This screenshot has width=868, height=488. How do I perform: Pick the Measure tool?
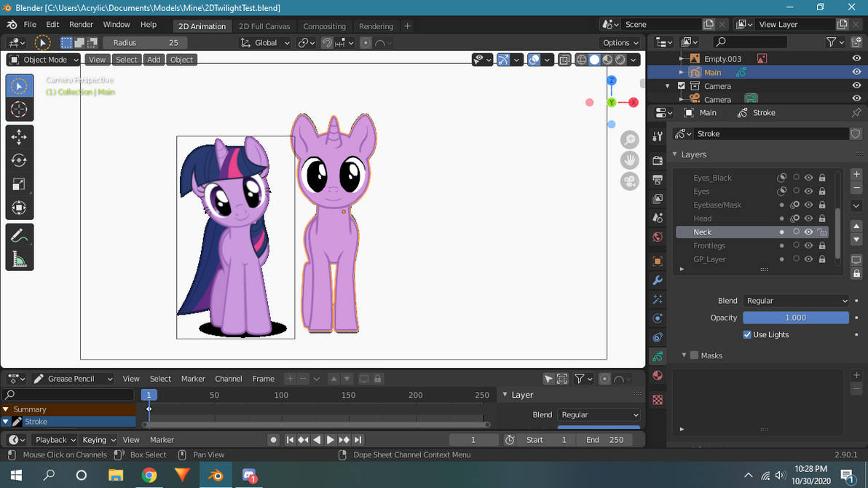coord(20,256)
